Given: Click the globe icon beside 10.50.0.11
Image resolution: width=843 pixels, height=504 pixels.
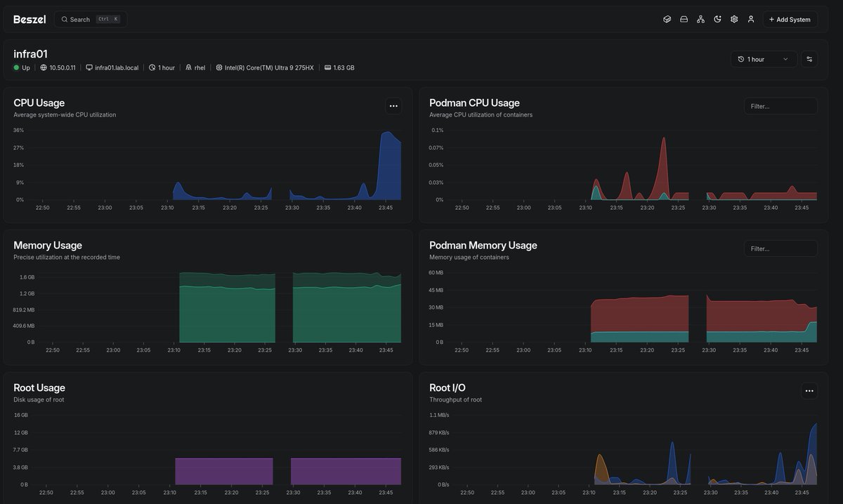Looking at the screenshot, I should click(44, 68).
